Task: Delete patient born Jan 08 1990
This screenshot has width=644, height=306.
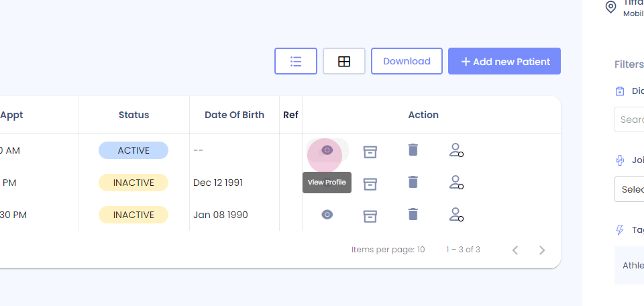Action: point(413,214)
